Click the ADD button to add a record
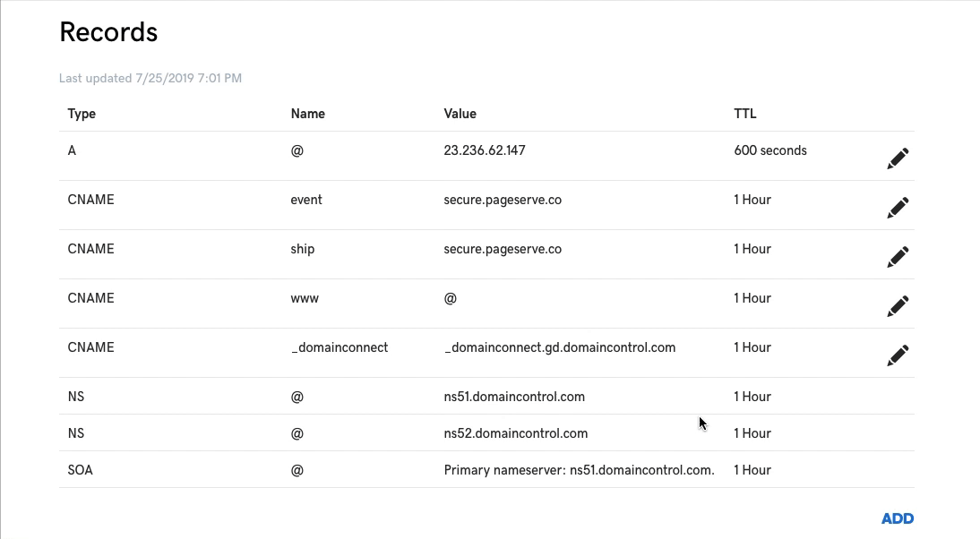980x539 pixels. (898, 518)
